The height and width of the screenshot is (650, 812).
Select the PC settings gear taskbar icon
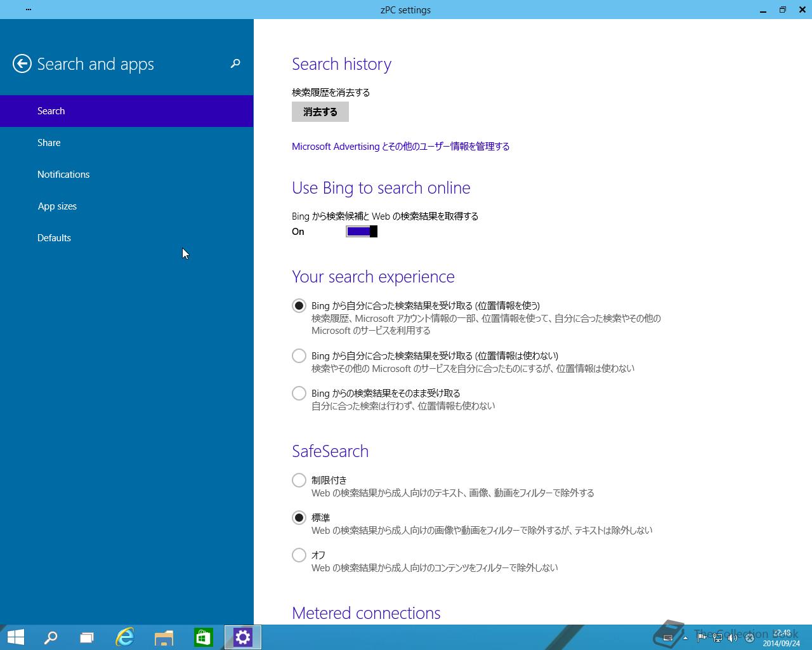243,637
